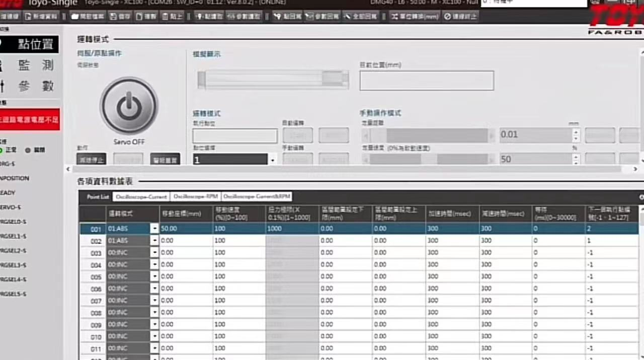Click the 全部回寫 toolbar icon
The image size is (644, 360).
pyautogui.click(x=361, y=17)
